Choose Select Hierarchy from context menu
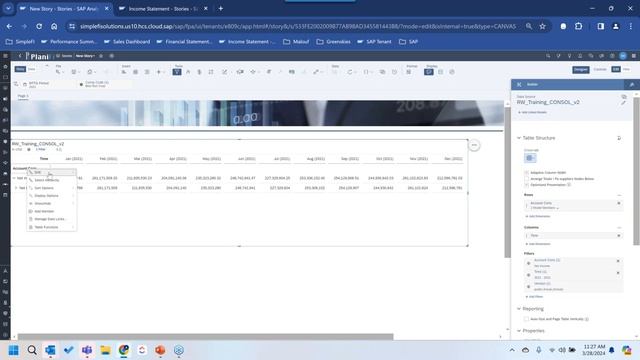Screen dimensions: 640x360 click(51, 180)
